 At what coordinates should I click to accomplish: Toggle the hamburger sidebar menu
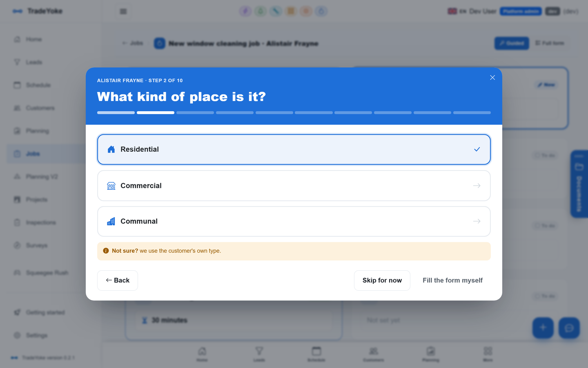123,11
